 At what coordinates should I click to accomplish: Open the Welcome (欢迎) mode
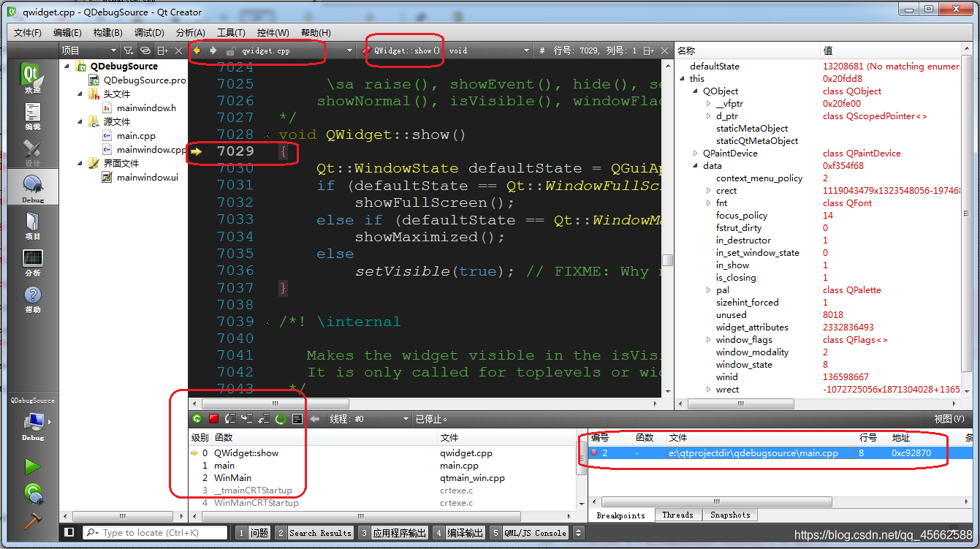(x=32, y=77)
